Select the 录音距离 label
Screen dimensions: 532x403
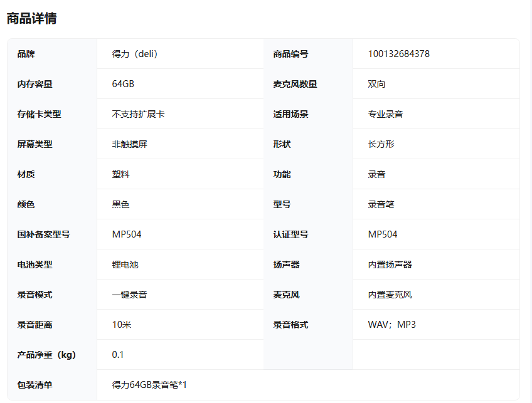[x=35, y=325]
